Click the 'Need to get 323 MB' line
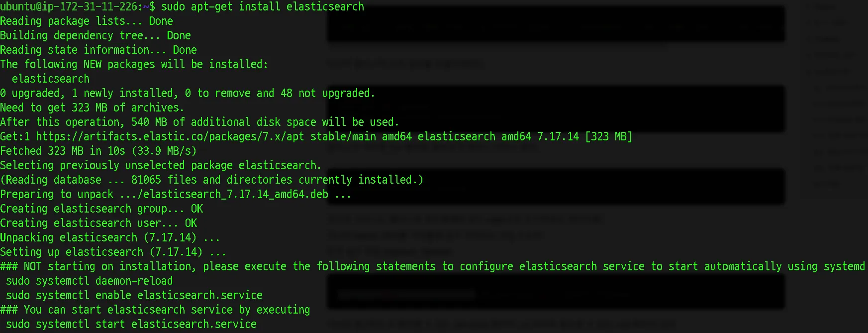The image size is (868, 333). (92, 108)
